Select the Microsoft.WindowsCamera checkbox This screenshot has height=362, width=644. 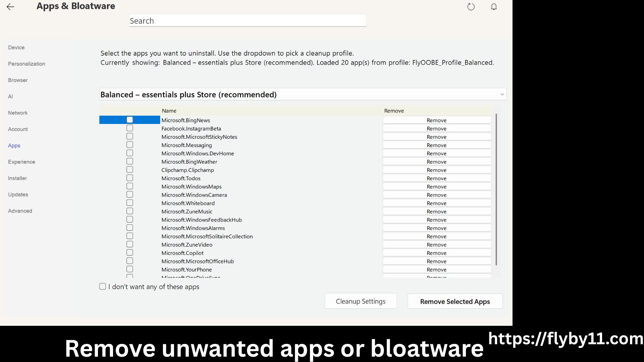coord(130,194)
